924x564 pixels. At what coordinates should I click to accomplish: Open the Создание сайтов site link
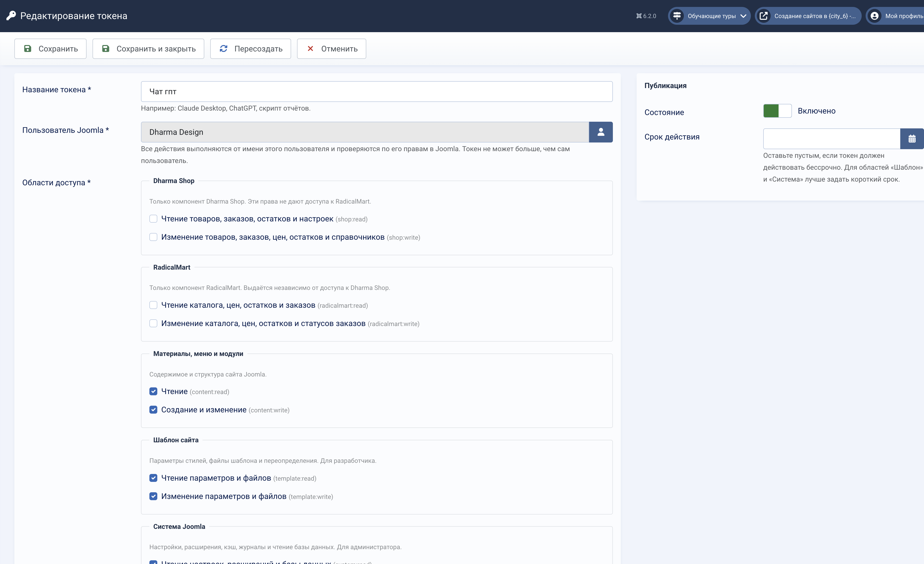(808, 16)
